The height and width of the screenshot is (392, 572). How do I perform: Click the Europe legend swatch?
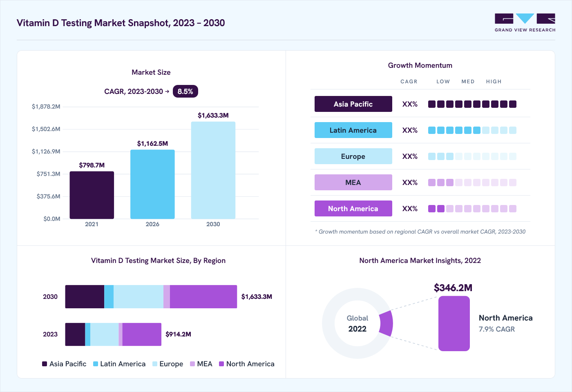[155, 364]
